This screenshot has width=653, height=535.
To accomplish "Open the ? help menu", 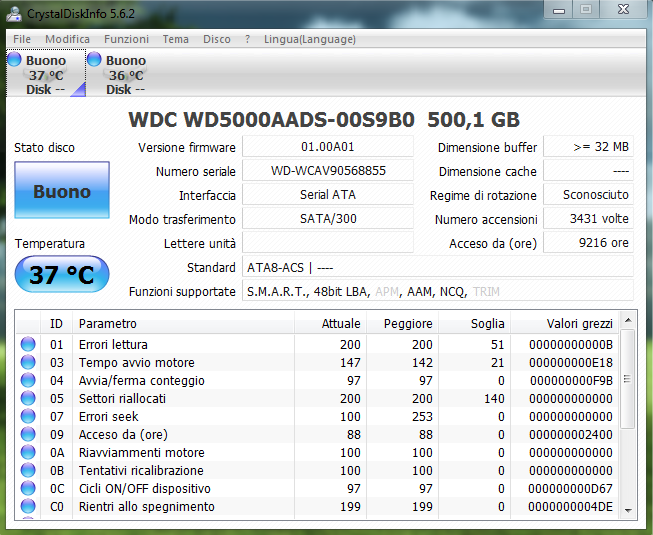I will pos(247,39).
